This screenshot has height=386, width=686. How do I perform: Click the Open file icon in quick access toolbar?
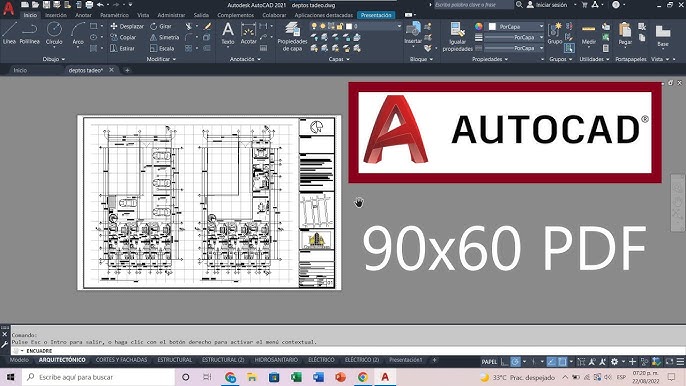(x=35, y=5)
